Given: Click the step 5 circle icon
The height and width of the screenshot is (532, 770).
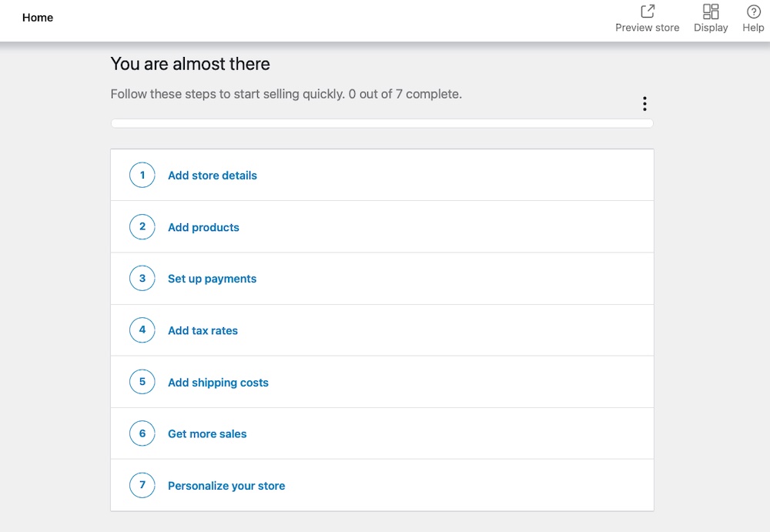Looking at the screenshot, I should click(142, 382).
